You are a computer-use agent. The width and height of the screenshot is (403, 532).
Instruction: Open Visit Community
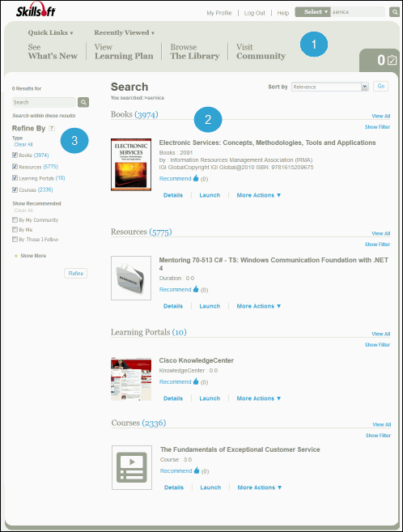(x=261, y=52)
